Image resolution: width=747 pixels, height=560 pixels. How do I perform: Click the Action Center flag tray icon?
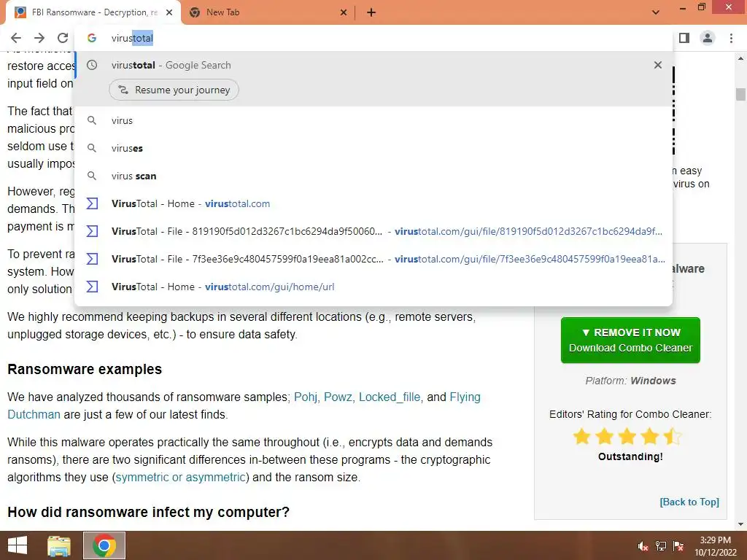[x=678, y=546]
